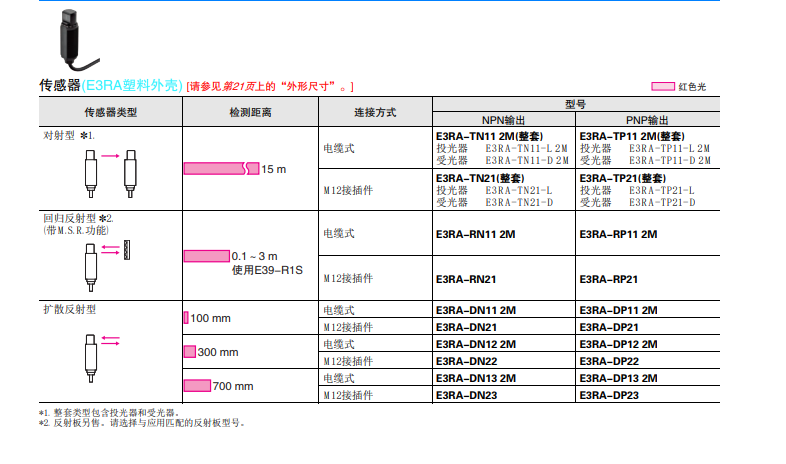Click emitter model 'E3RA-TN11-L 2M'
The image size is (786, 464).
pyautogui.click(x=526, y=148)
